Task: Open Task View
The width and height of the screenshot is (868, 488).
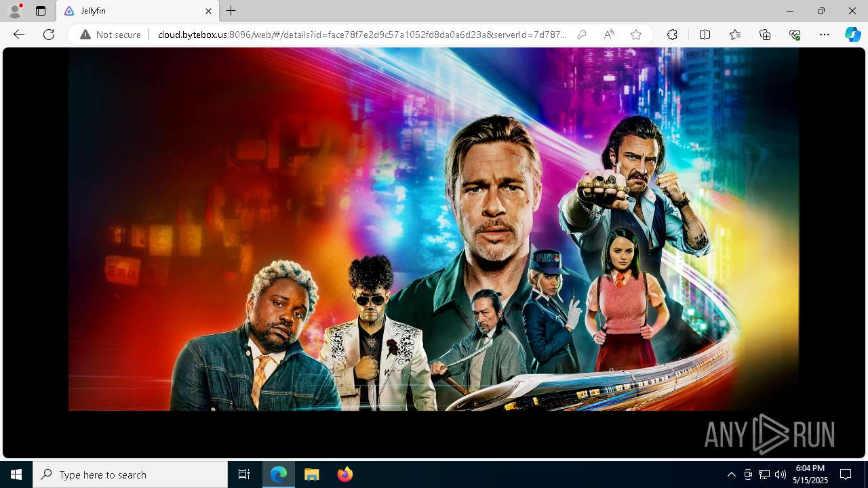Action: click(244, 474)
